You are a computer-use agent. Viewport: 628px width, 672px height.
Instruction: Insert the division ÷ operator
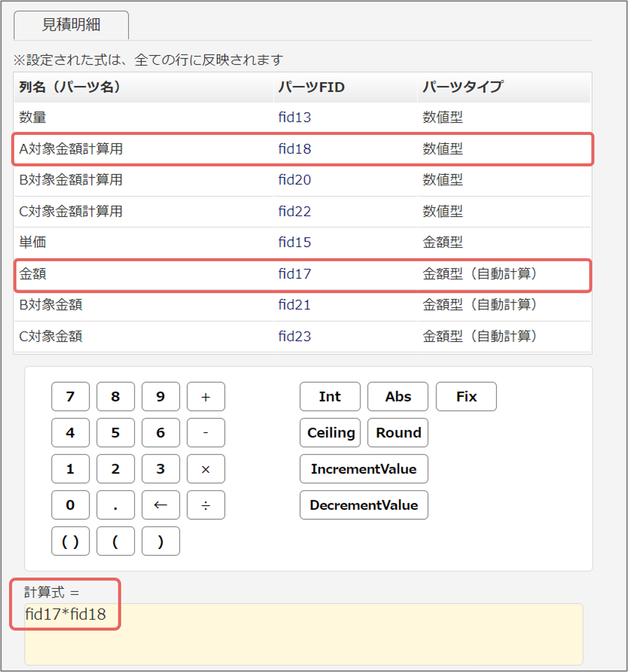pyautogui.click(x=206, y=505)
